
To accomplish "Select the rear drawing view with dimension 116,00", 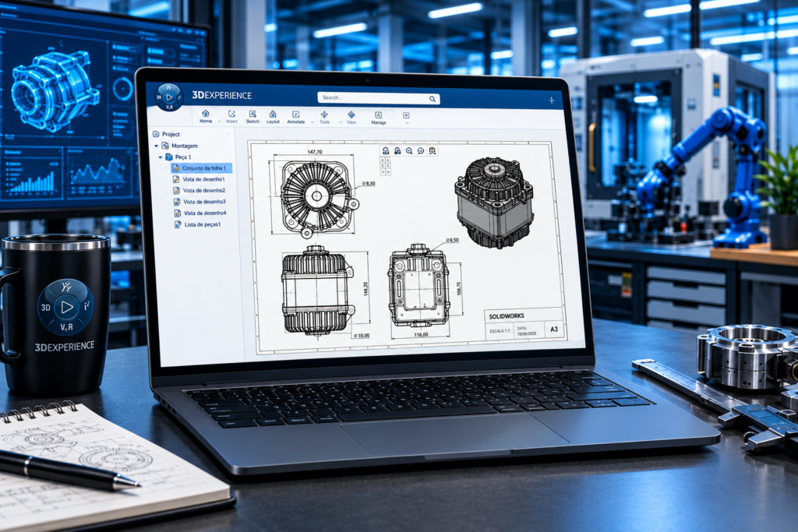I will click(x=418, y=286).
